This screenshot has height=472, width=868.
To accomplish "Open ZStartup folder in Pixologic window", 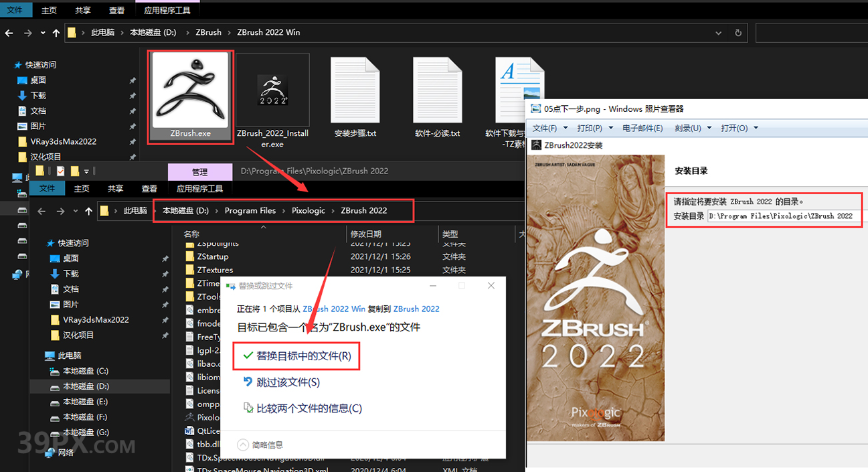I will tap(213, 256).
